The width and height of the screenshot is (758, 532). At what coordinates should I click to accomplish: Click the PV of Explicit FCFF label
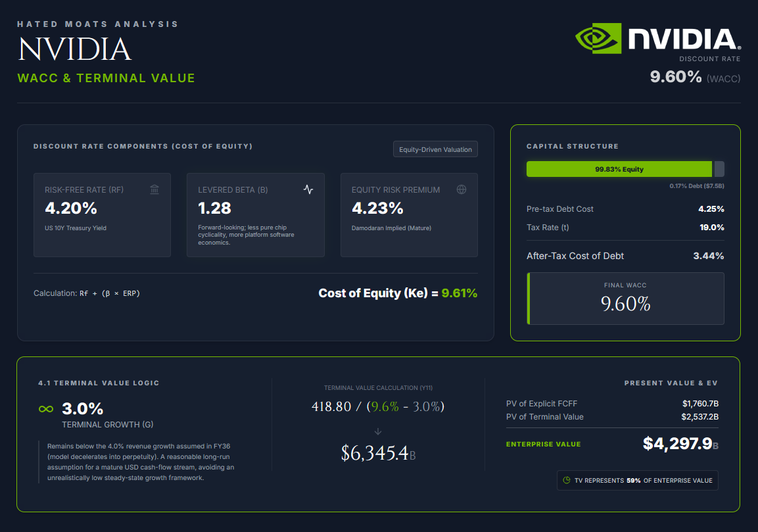pos(542,403)
